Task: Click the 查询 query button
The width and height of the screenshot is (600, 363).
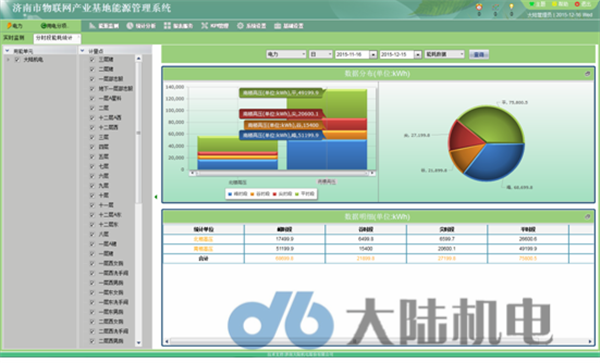Action: click(479, 54)
